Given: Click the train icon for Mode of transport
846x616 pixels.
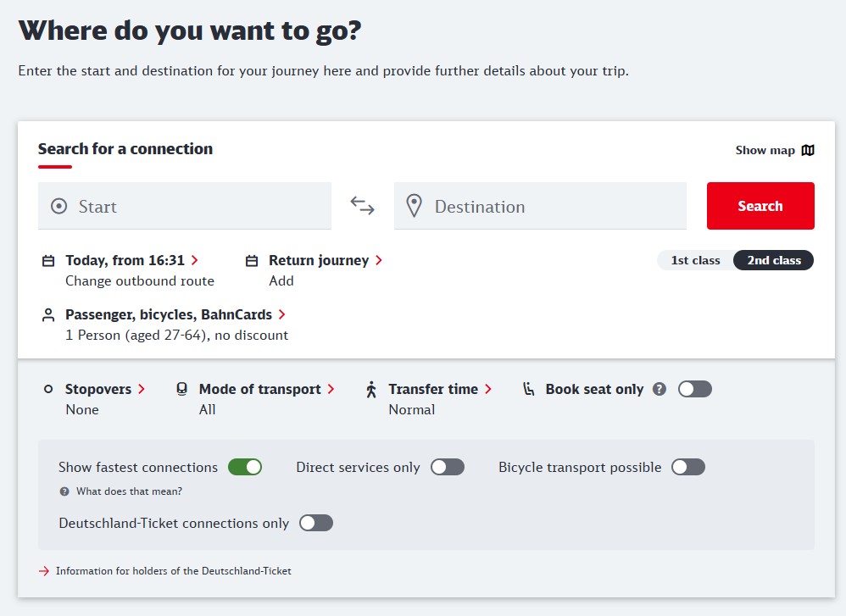Looking at the screenshot, I should (181, 389).
